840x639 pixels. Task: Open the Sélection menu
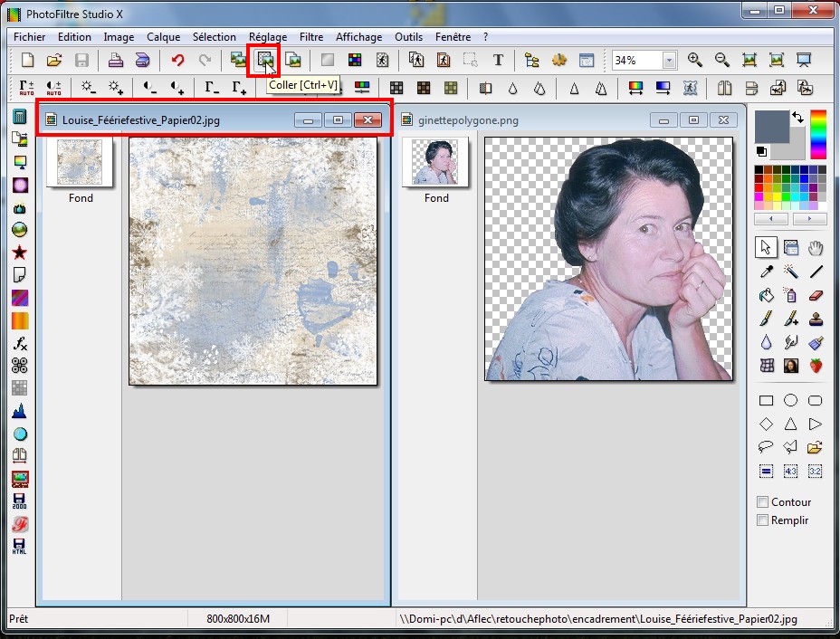click(x=215, y=37)
